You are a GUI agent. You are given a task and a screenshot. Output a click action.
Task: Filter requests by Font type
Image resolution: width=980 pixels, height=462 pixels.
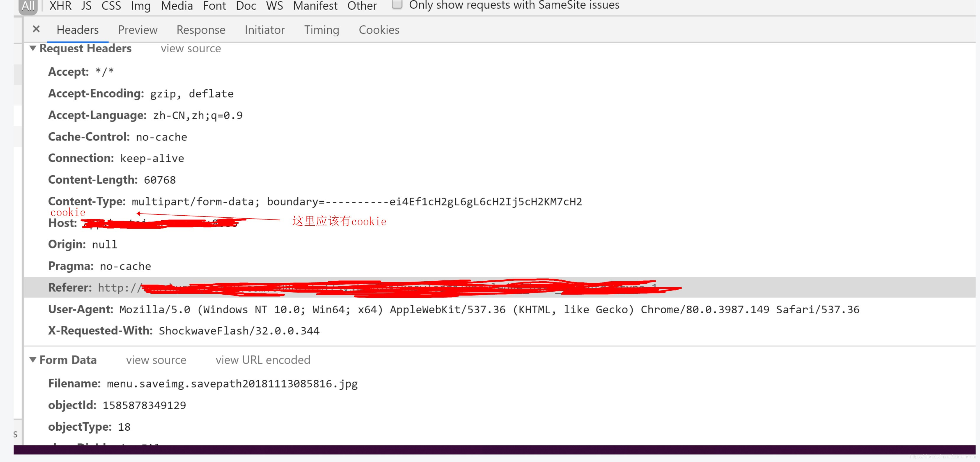(214, 6)
